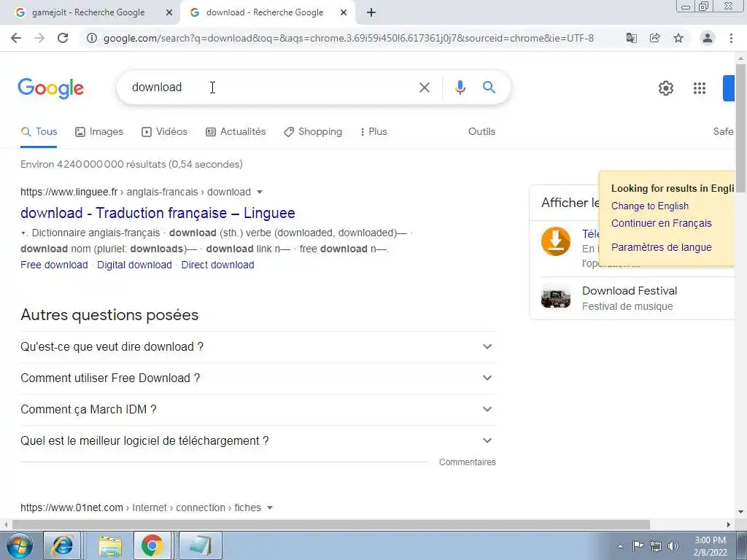Click the Chrome address bar URL
This screenshot has width=747, height=560.
(x=348, y=38)
